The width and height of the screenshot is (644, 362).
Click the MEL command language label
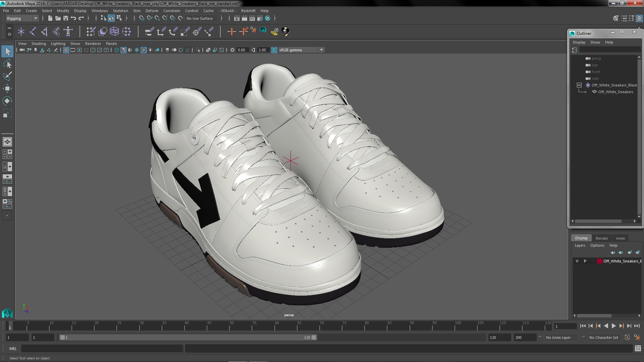(x=13, y=349)
